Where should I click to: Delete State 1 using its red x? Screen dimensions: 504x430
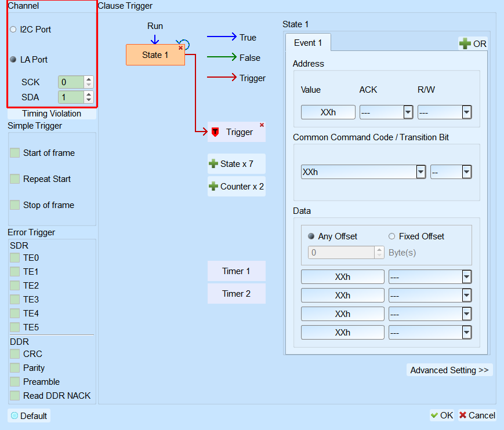[x=180, y=48]
